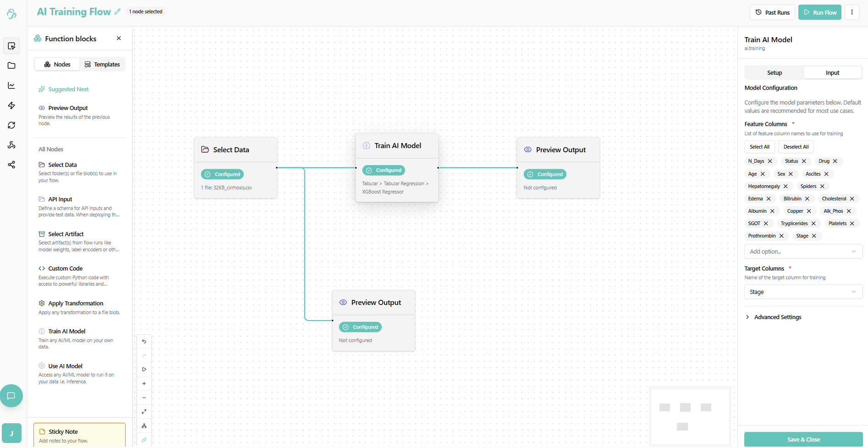
Task: Click the pencil icon to rename flow
Action: point(117,12)
